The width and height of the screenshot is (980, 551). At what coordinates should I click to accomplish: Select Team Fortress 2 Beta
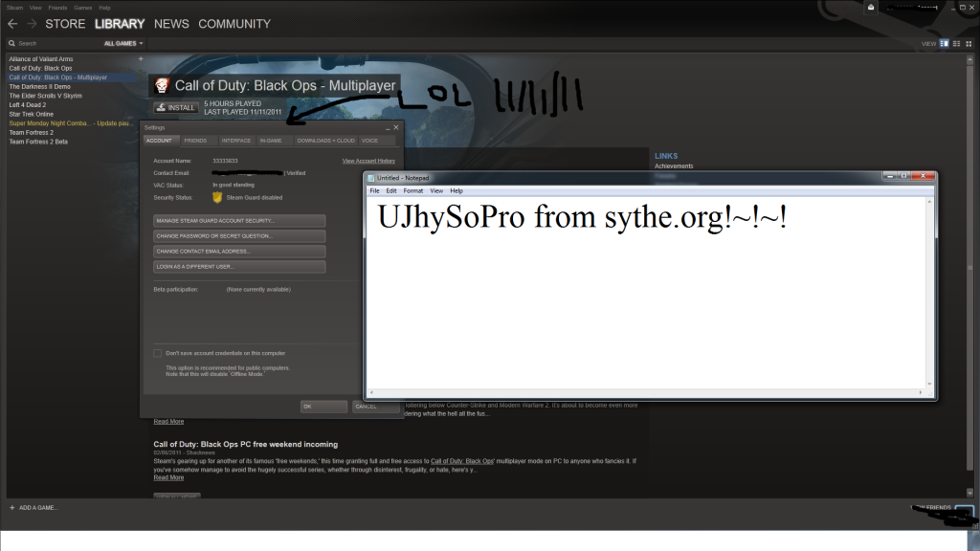pyautogui.click(x=38, y=142)
